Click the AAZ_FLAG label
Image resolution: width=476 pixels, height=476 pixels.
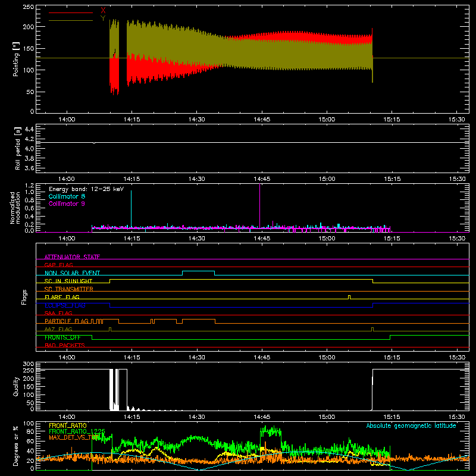tap(58, 329)
